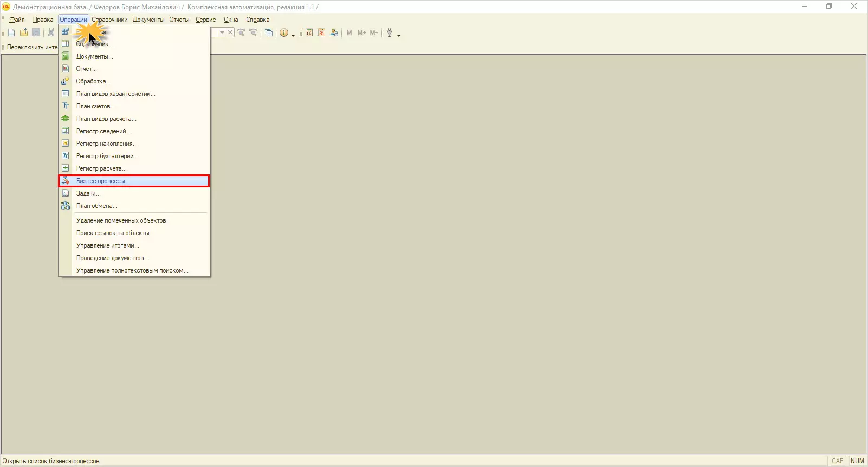
Task: Click status bar hint Открыть список бизнес-процессов
Action: pyautogui.click(x=51, y=461)
